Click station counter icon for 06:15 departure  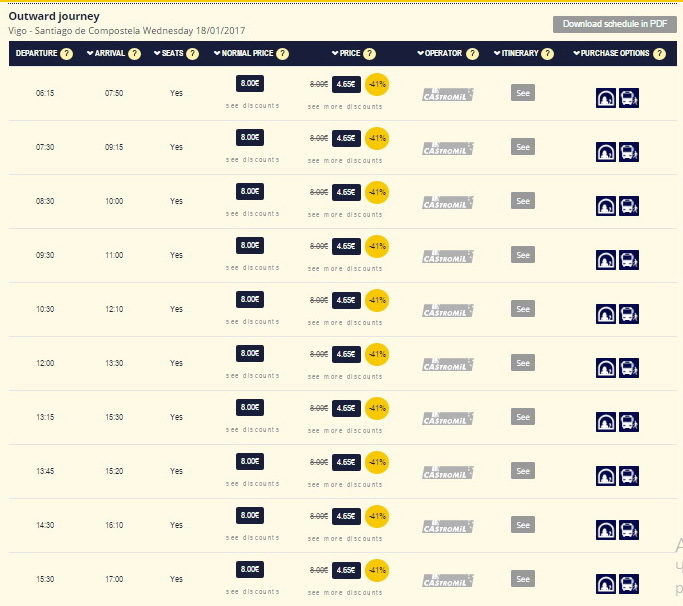coord(606,98)
